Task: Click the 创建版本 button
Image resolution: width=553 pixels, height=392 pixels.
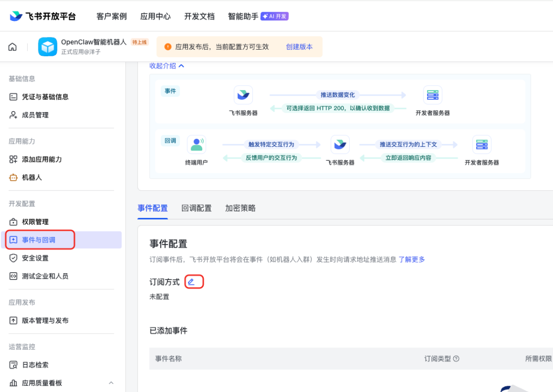Action: tap(300, 46)
